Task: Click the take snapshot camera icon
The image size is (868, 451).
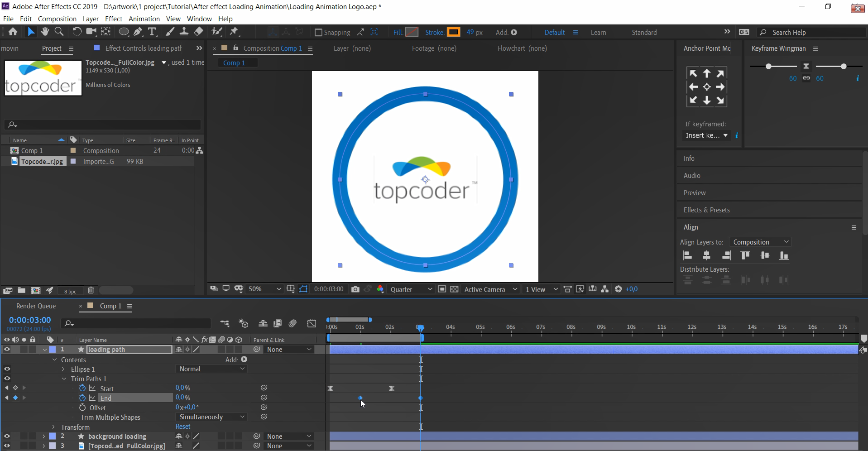Action: tap(355, 289)
